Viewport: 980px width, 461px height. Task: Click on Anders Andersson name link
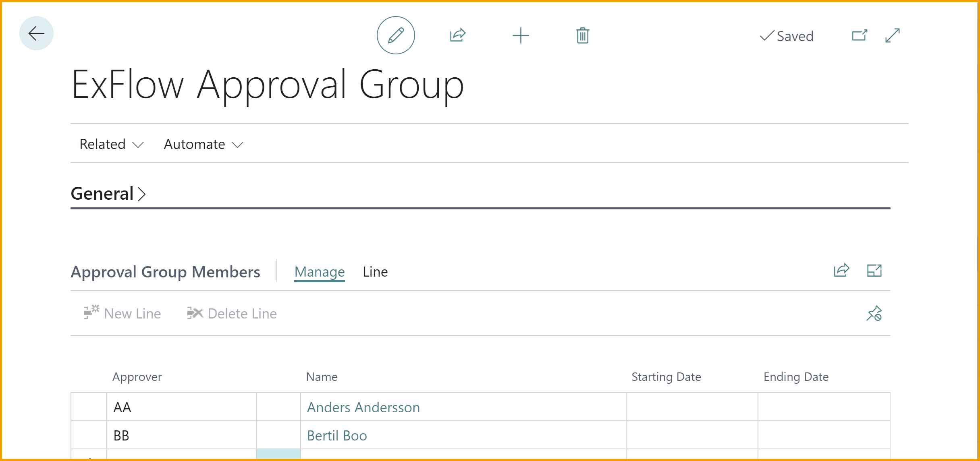364,407
